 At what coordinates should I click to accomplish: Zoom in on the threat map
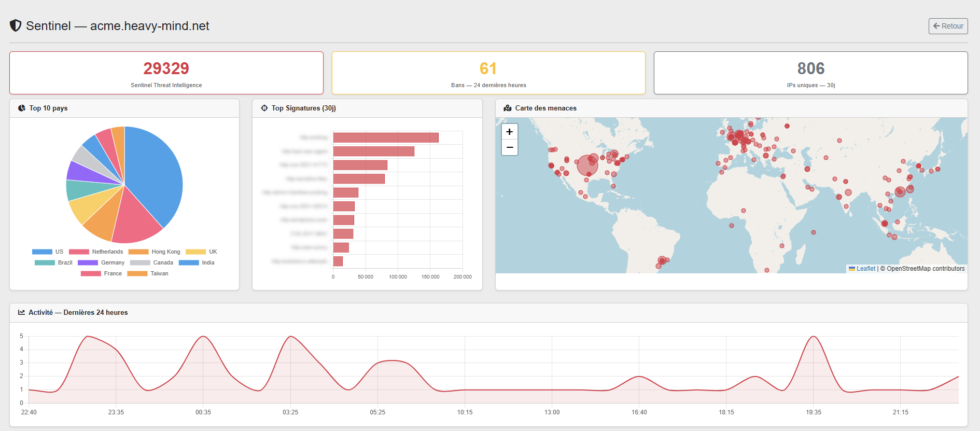[510, 132]
